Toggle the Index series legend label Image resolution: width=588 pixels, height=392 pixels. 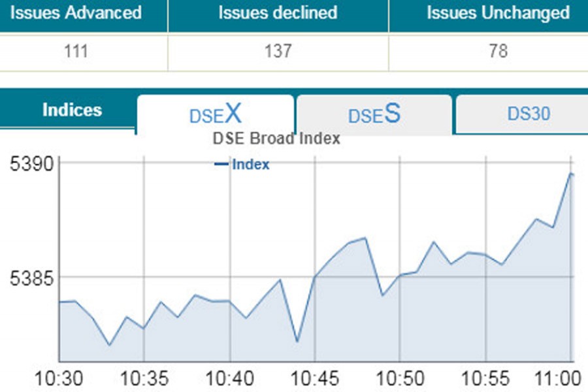pos(250,165)
